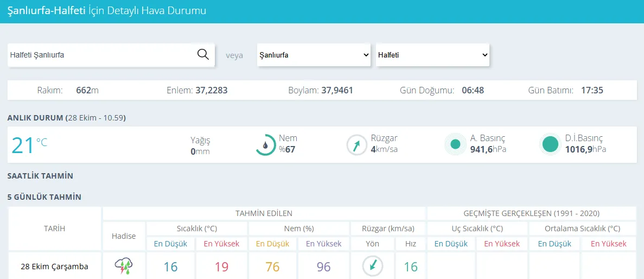Click the Gün Batımı 17:35 value
The width and height of the screenshot is (644, 279).
(592, 90)
